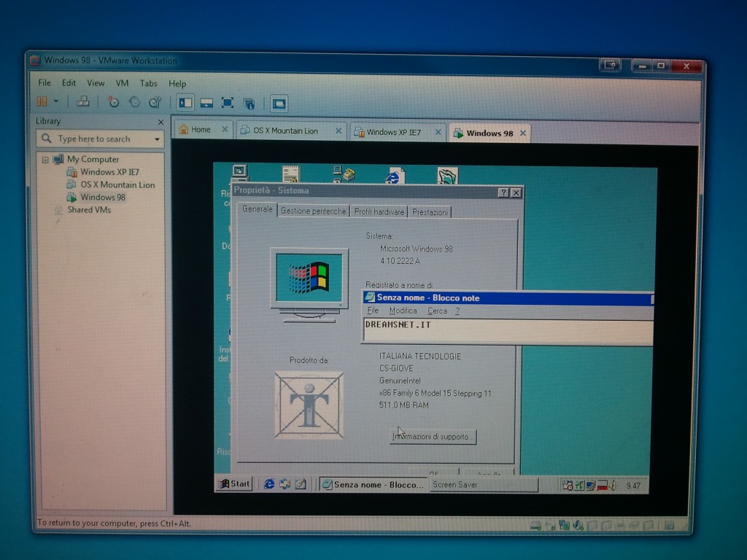Enter full screen mode from VMware toolbar
Viewport: 747px width, 560px height.
[228, 103]
